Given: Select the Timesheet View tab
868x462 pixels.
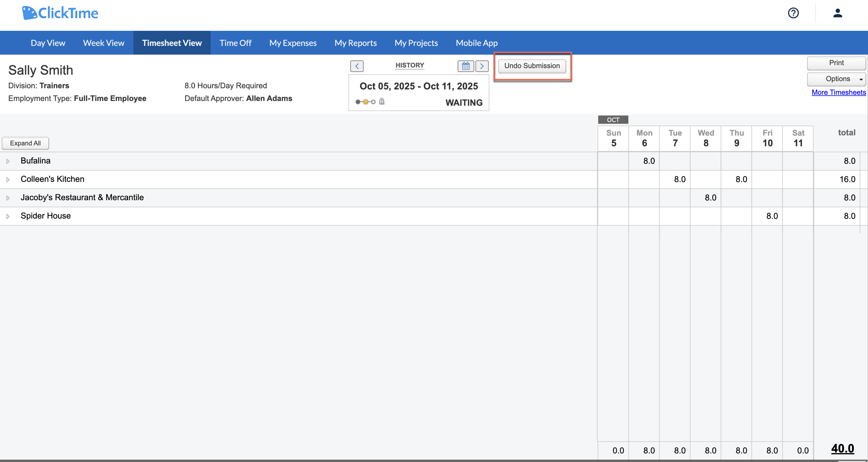Looking at the screenshot, I should pyautogui.click(x=172, y=43).
